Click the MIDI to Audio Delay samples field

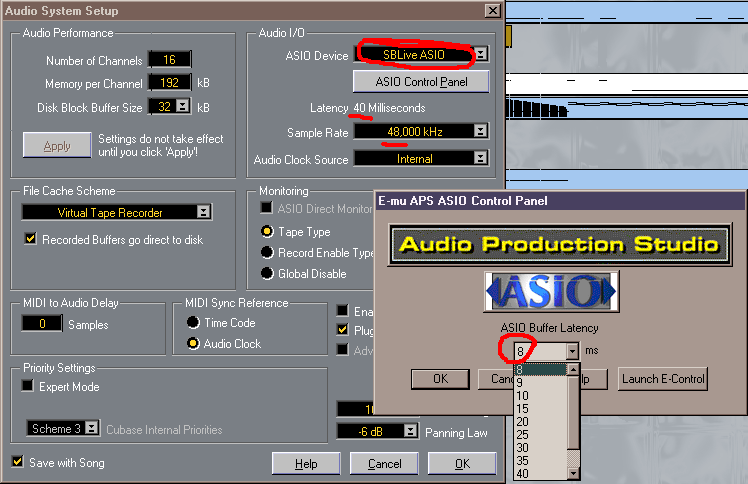[x=42, y=324]
